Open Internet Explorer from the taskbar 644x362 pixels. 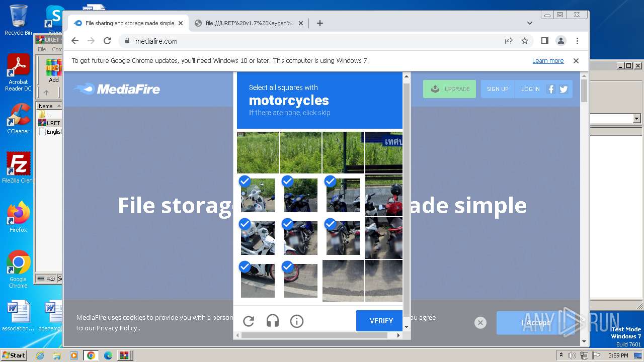(40, 355)
